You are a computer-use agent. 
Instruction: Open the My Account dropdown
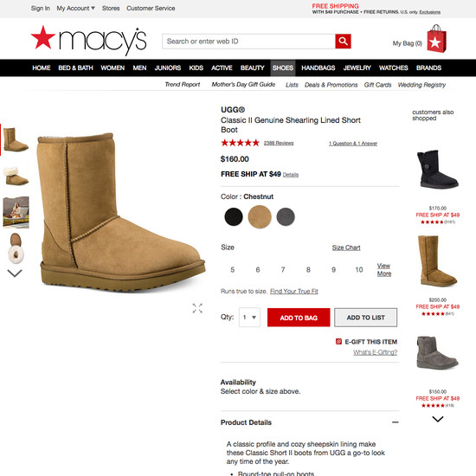click(x=75, y=8)
